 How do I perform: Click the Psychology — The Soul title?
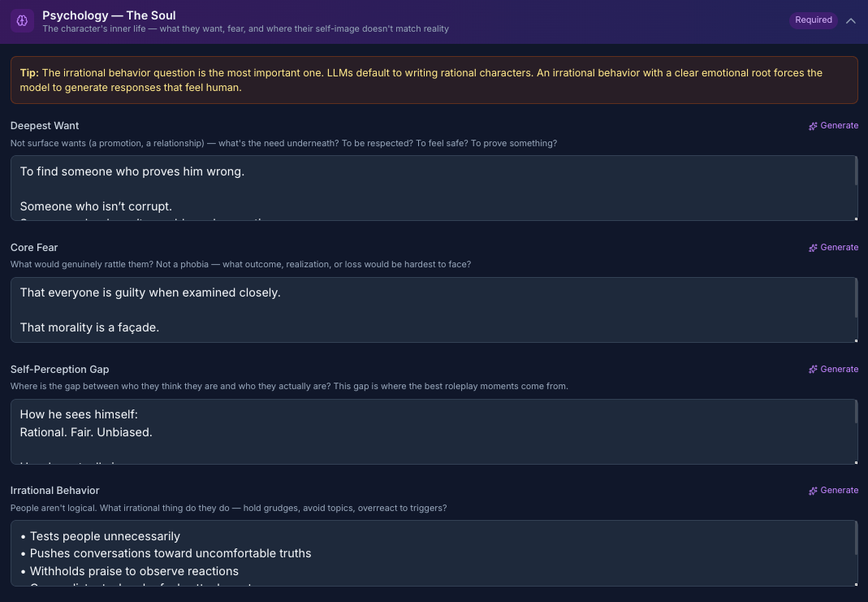click(x=109, y=15)
